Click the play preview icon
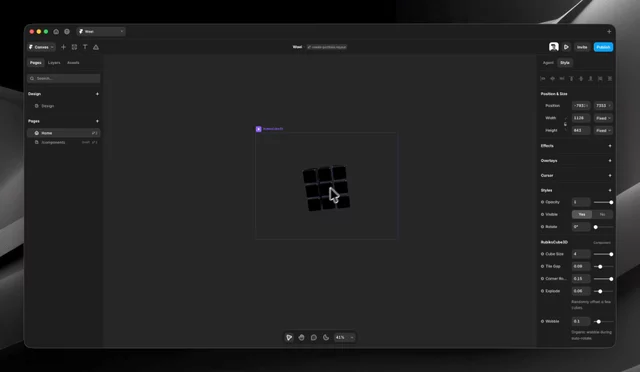The image size is (640, 372). tap(566, 47)
